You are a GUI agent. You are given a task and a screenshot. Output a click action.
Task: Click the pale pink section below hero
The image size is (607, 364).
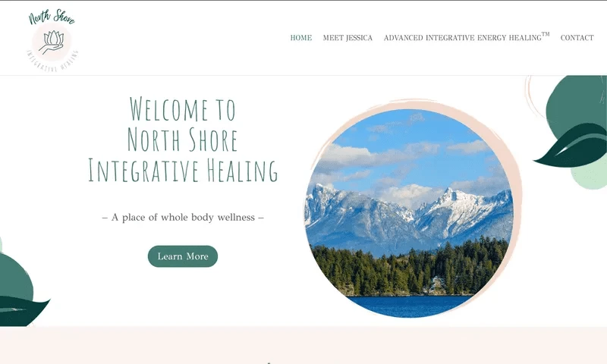(303, 345)
